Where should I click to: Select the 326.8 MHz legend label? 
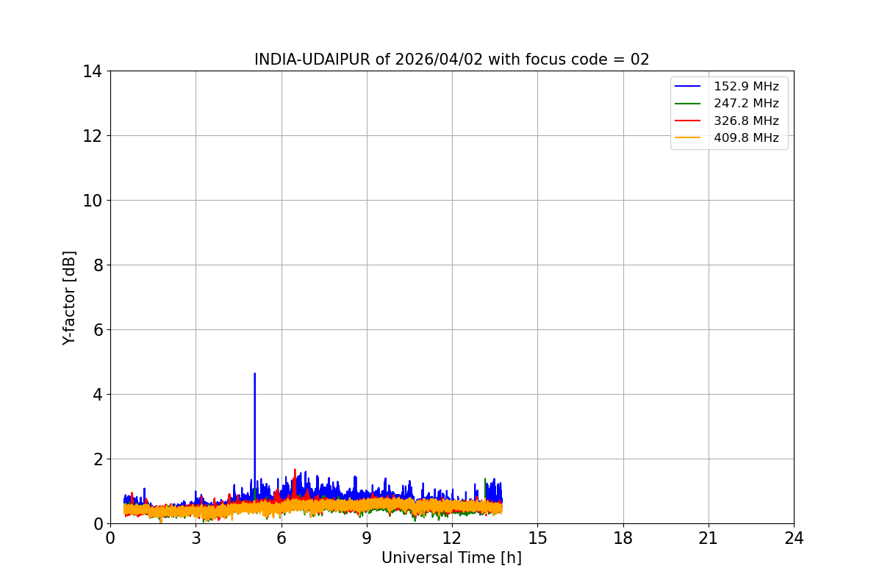point(746,121)
